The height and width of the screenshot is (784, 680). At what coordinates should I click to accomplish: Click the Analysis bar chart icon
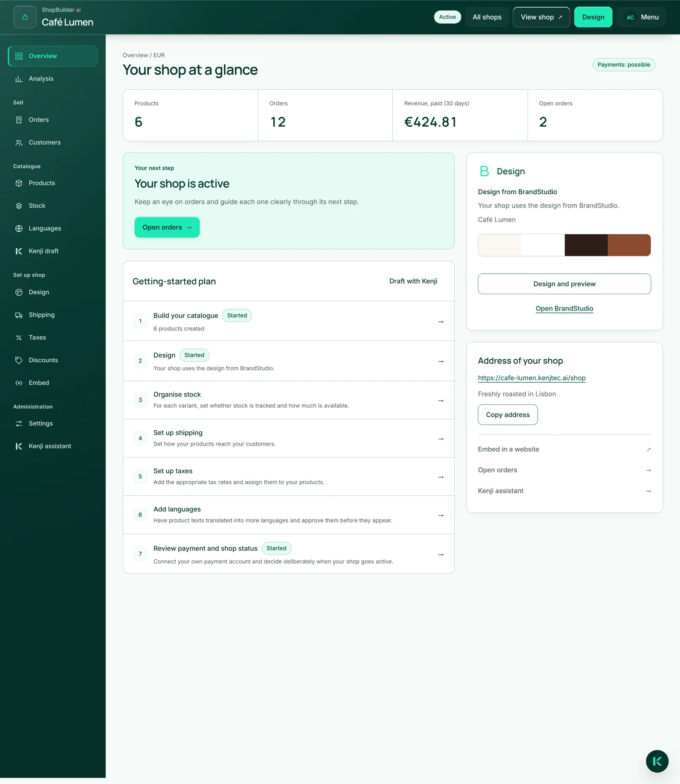coord(19,79)
